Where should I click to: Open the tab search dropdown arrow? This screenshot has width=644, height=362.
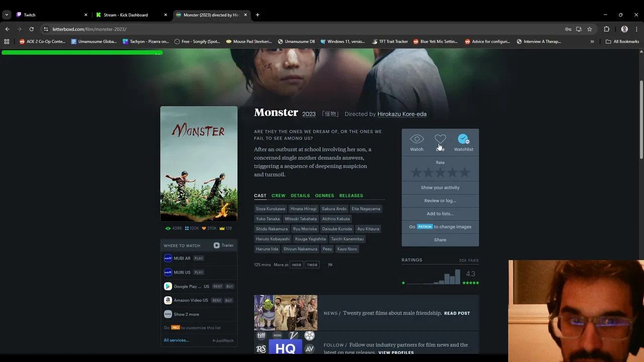[7, 15]
